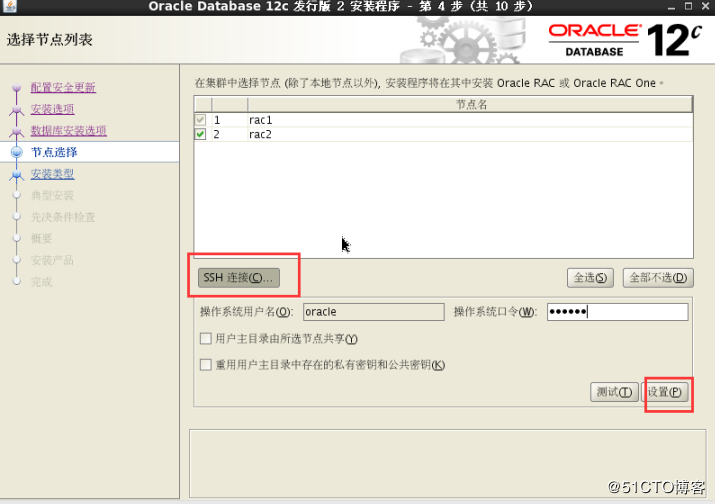The width and height of the screenshot is (715, 504).
Task: Click the 安装产品 step label
Action: coord(52,260)
